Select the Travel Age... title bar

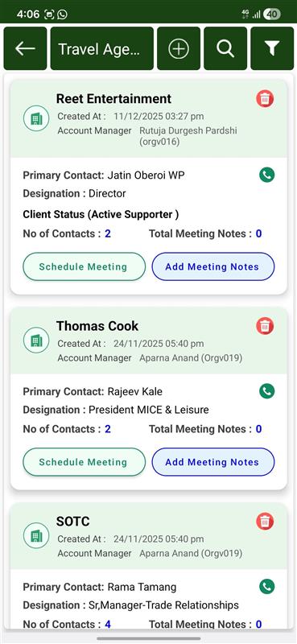pyautogui.click(x=102, y=48)
